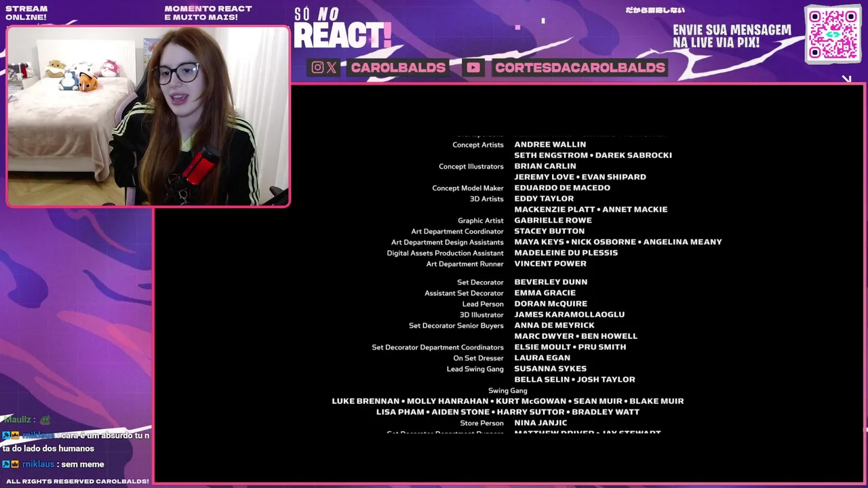
Task: Click the credit name 'NICK OSBORNE'
Action: [x=604, y=242]
